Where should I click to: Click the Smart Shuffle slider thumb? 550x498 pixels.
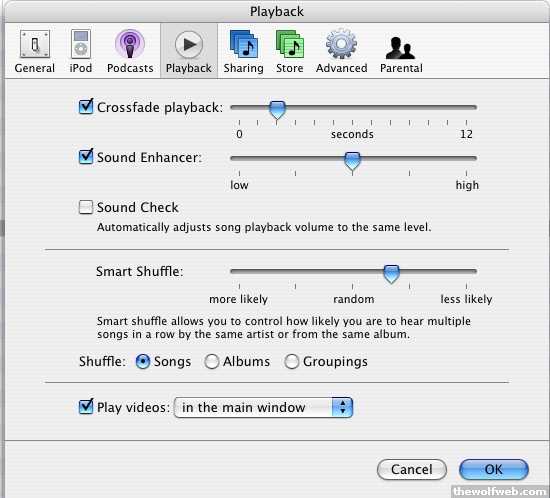(391, 274)
